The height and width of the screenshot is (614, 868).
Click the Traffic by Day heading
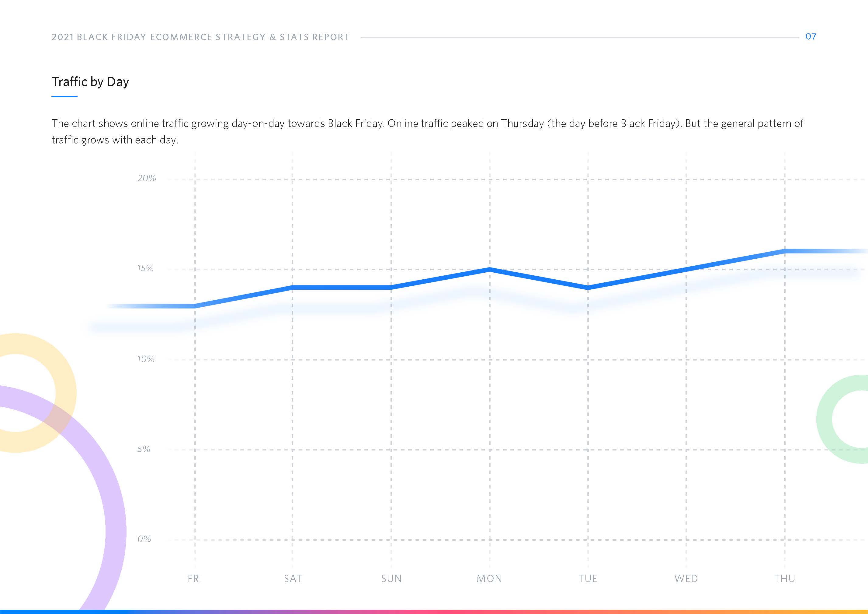point(90,82)
